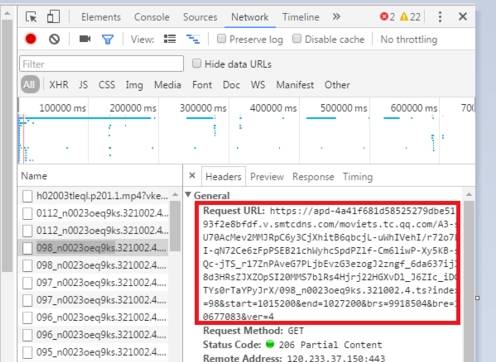
Task: Click the 206 Partial Content status text
Action: [x=330, y=345]
